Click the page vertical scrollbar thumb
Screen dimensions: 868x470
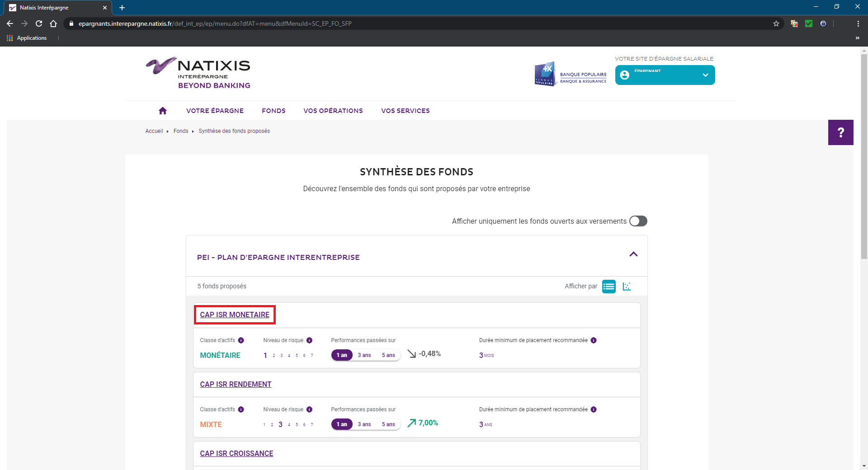864,156
